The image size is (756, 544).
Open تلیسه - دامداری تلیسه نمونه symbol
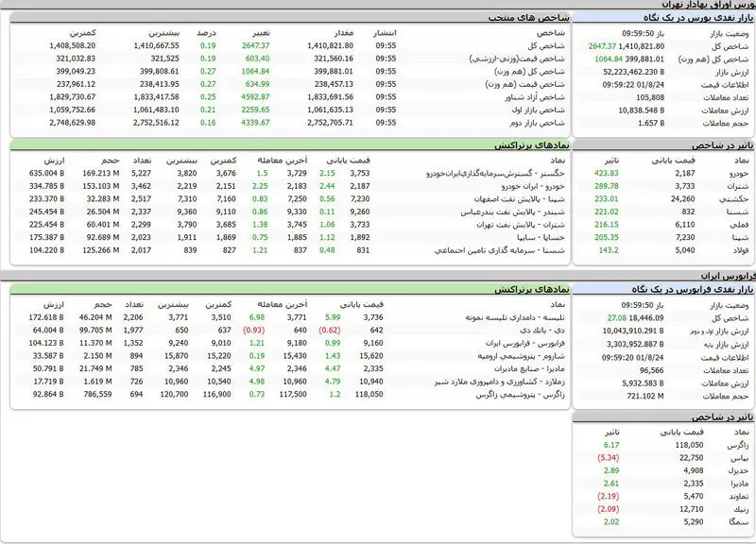coord(515,317)
